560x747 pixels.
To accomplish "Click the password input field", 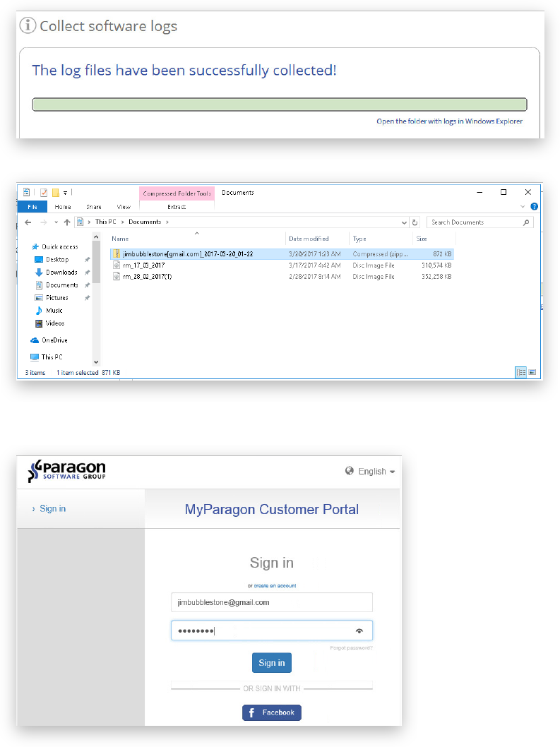I will click(x=272, y=631).
